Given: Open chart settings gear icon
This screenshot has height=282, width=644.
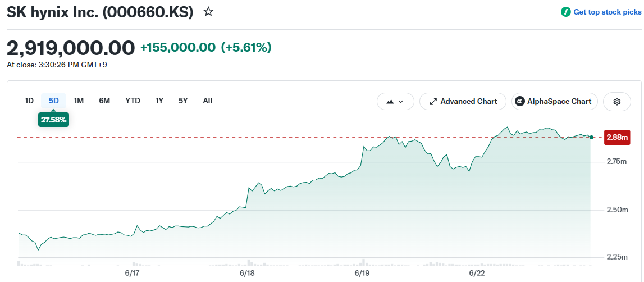Looking at the screenshot, I should point(616,102).
